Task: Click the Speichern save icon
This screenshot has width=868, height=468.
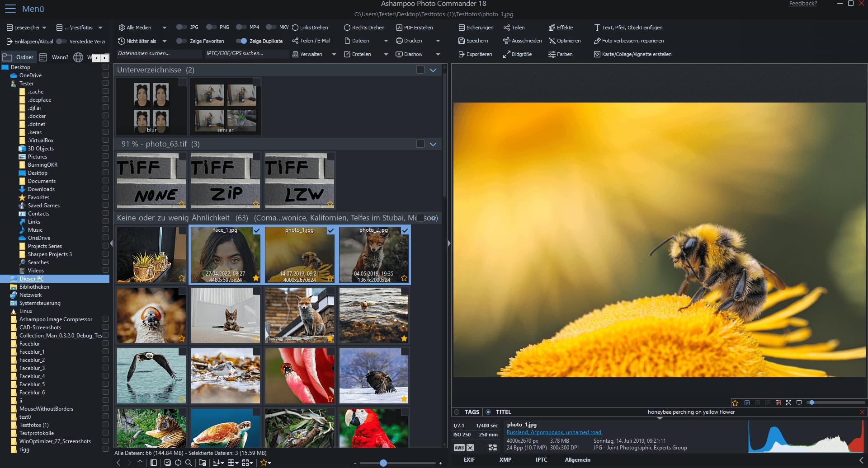Action: (x=462, y=41)
